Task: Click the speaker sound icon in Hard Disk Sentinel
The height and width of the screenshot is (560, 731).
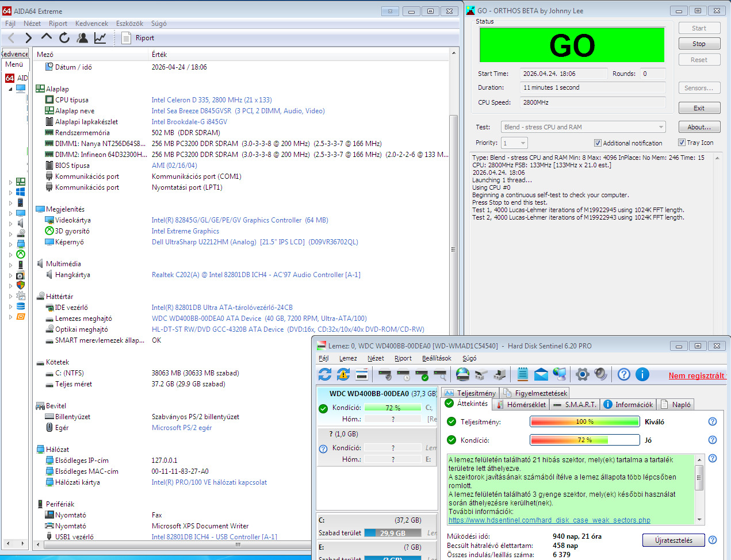Action: click(x=601, y=374)
